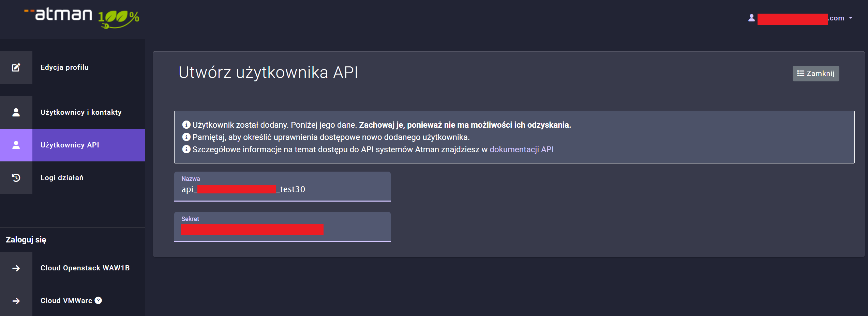
Task: Click the Cloud Openstack WAW1B arrow icon
Action: (16, 268)
